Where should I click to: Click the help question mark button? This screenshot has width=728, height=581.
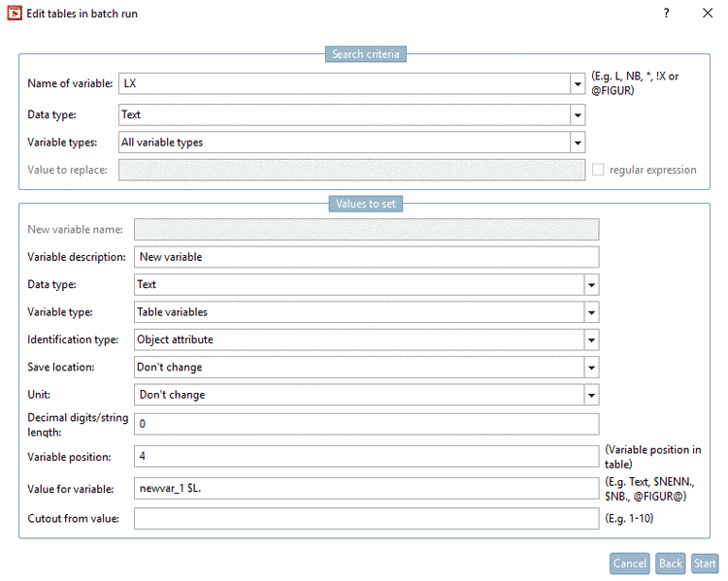[666, 14]
